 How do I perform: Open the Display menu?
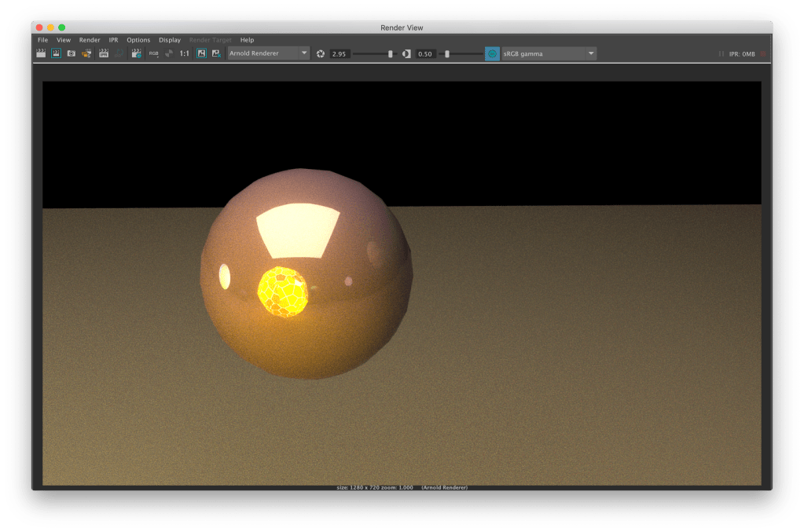[169, 40]
